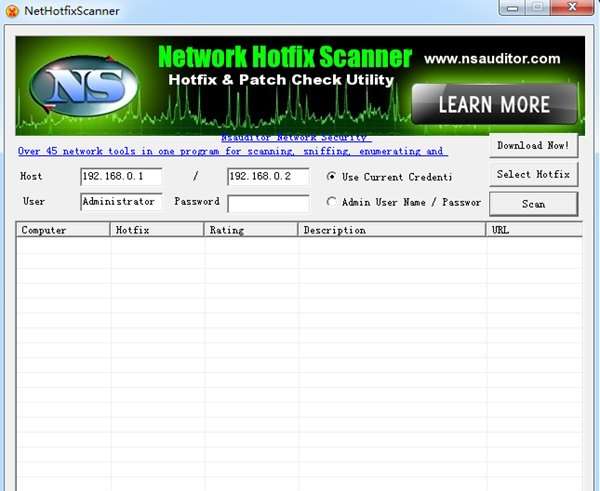
Task: Click the Download Now! button
Action: pos(533,145)
